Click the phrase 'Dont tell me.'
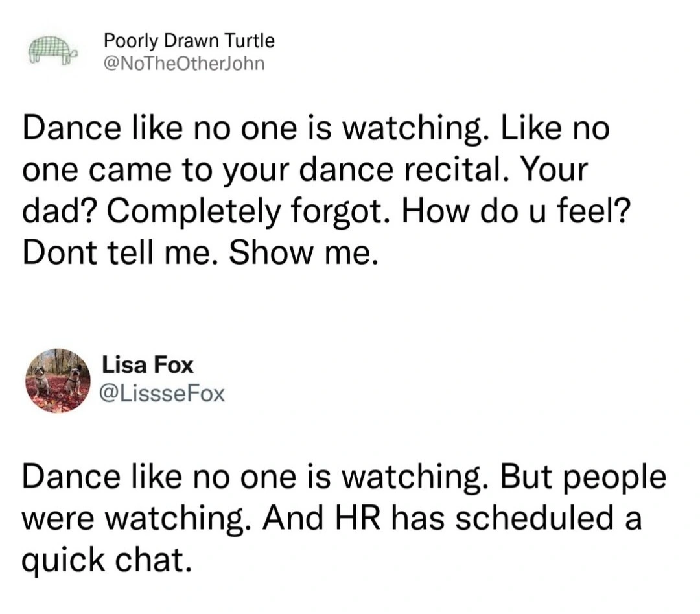Screen dimensions: 700x614 tap(121, 252)
